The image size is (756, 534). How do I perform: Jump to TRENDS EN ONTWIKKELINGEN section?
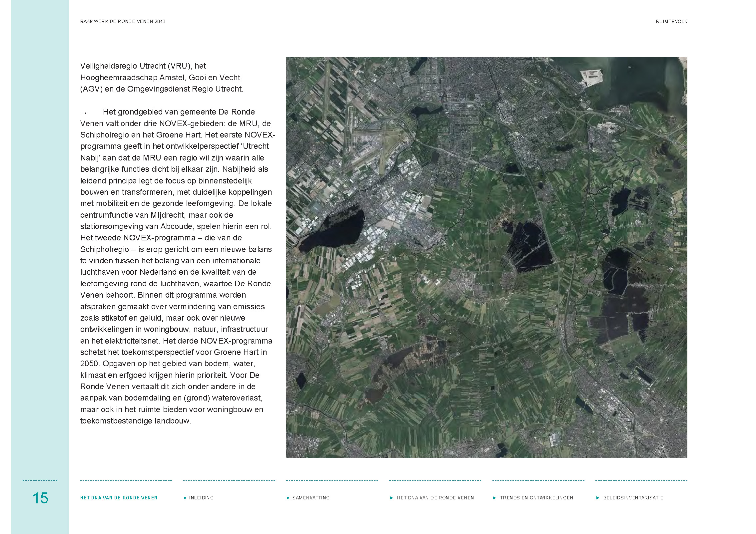(x=536, y=498)
